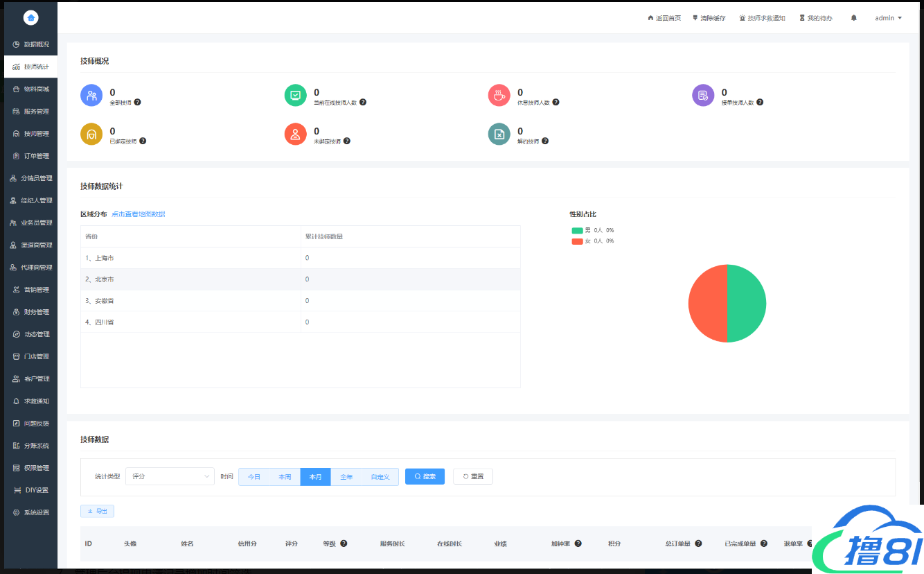Screen dimensions: 924x574
Task: Toggle the green 男 legend swatch
Action: point(577,230)
